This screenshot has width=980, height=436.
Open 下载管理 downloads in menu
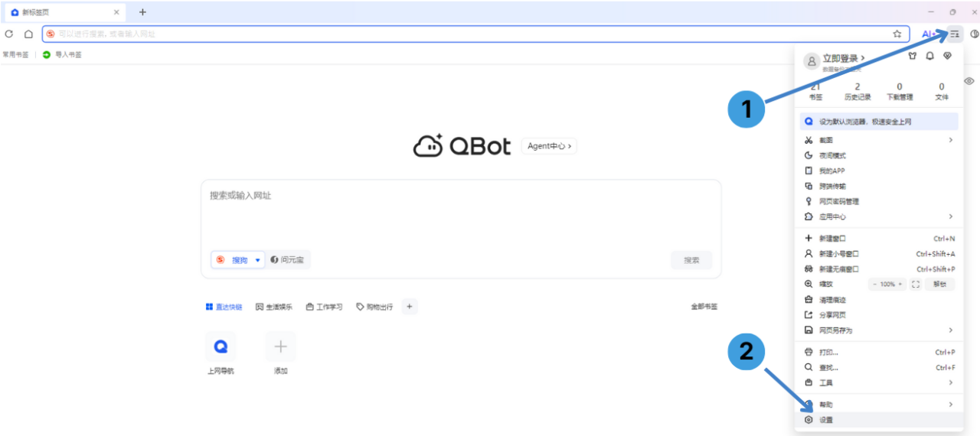[900, 92]
